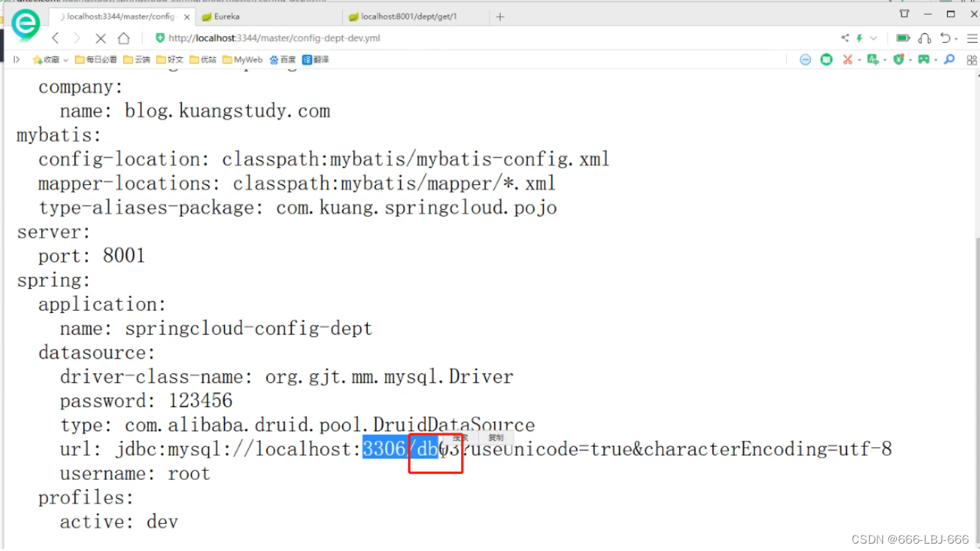Click 'com.alibaba.druid.pool.DruidDataSource' text

tap(330, 425)
